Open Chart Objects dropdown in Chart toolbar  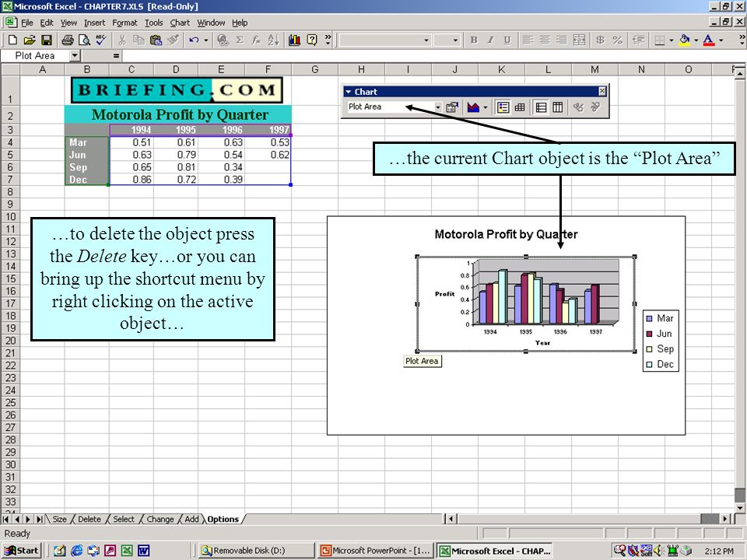438,107
